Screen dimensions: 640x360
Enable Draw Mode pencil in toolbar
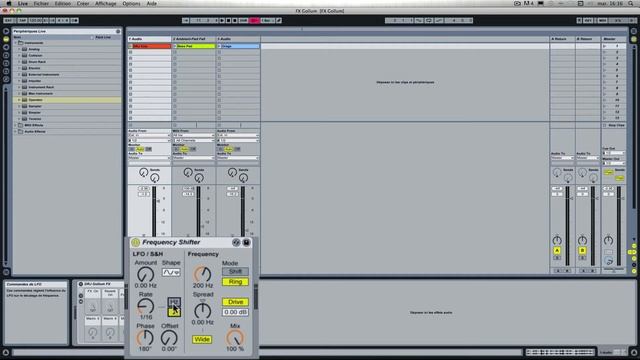279,20
